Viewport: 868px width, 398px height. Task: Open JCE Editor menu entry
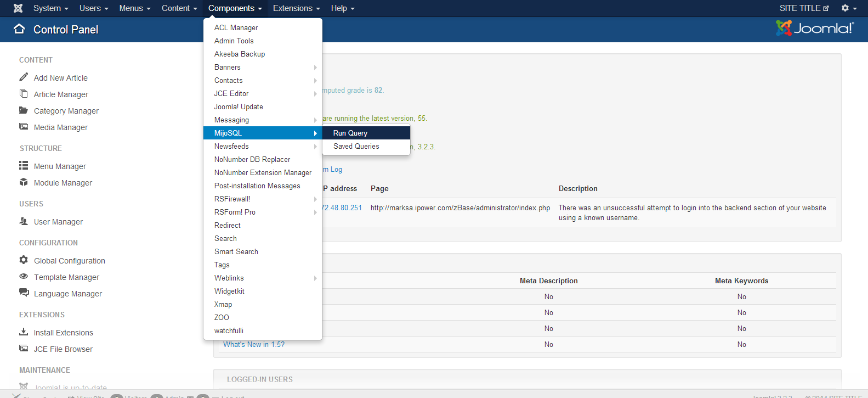pyautogui.click(x=263, y=93)
